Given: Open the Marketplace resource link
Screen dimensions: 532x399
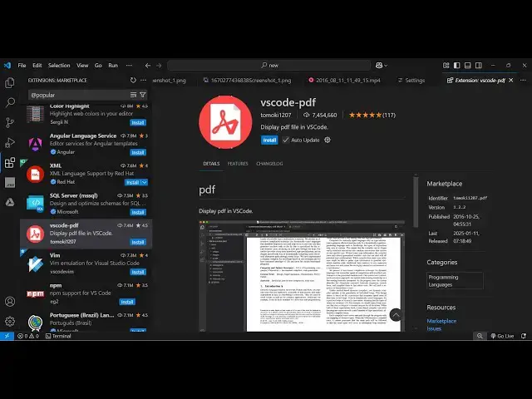Looking at the screenshot, I should click(441, 321).
